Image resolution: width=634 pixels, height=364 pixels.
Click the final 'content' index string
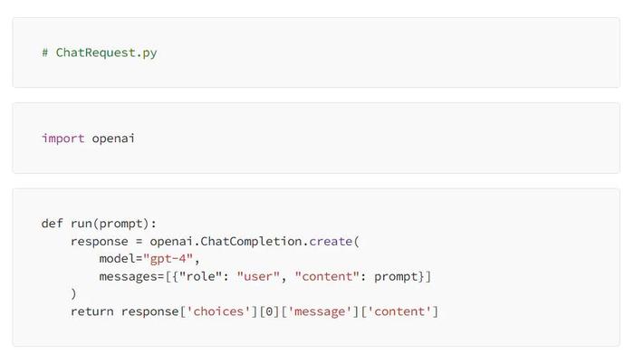(399, 311)
